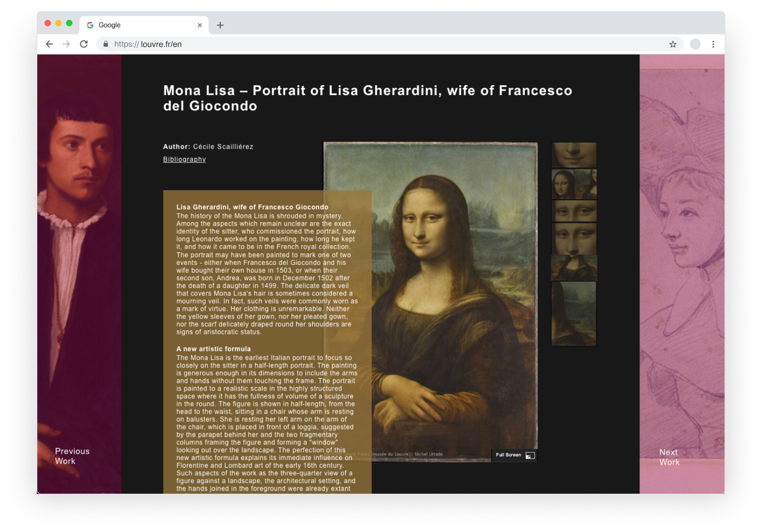Open the Full Screen view button
762x532 pixels.
pyautogui.click(x=514, y=455)
